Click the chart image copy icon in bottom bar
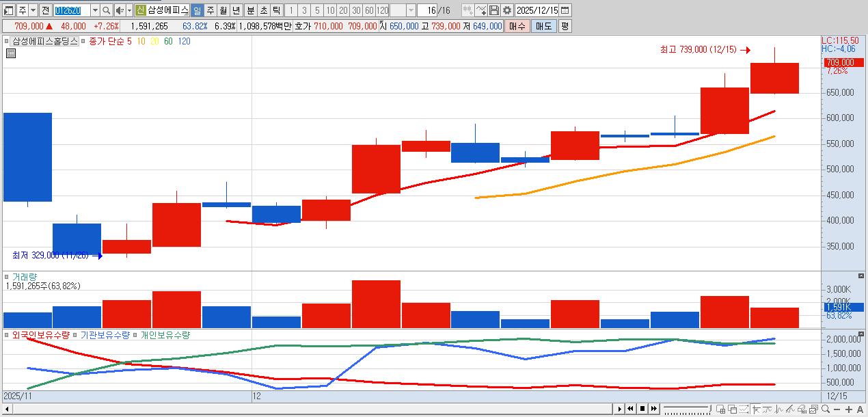The image size is (868, 417). pyautogui.click(x=813, y=409)
